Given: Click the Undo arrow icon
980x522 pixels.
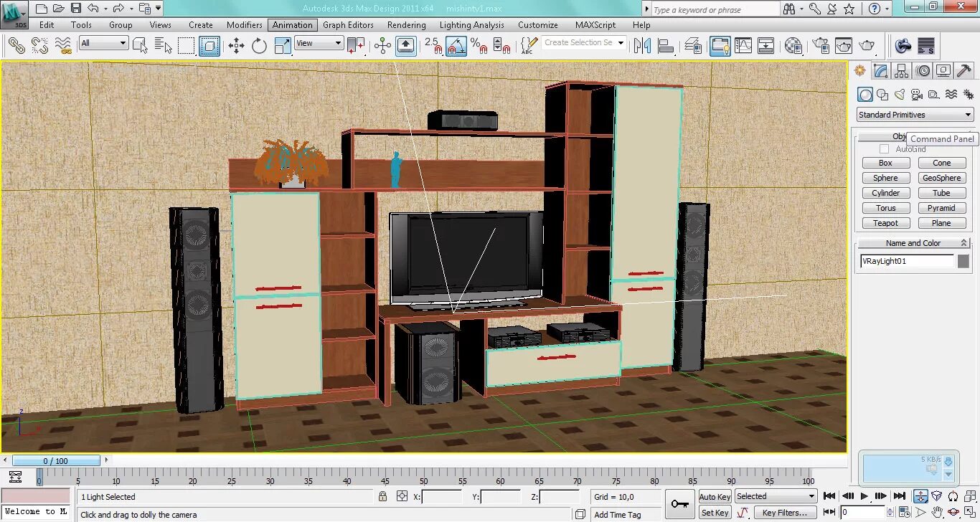Looking at the screenshot, I should [x=93, y=9].
